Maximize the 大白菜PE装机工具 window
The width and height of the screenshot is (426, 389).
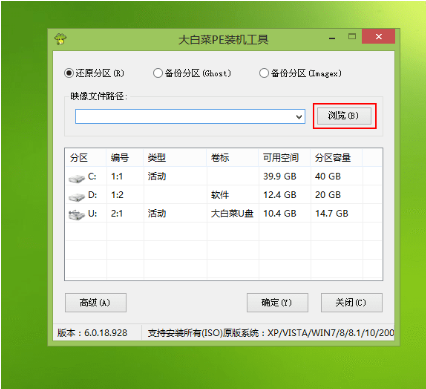352,36
